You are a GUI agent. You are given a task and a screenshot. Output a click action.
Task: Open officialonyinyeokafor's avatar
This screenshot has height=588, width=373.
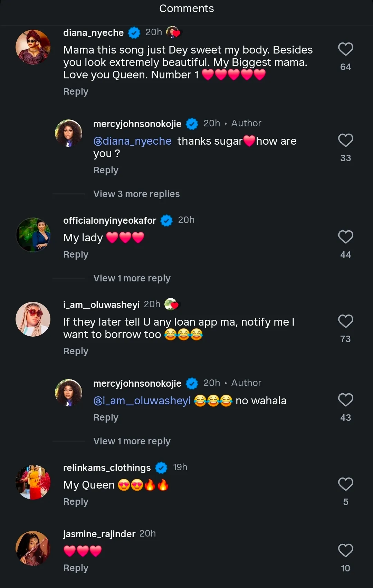coord(33,235)
